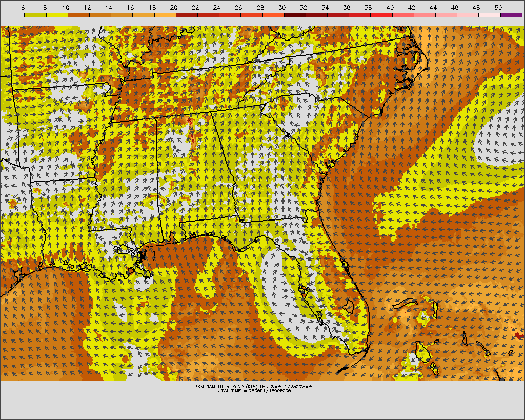The width and height of the screenshot is (525, 420).
Task: Click the scale value "30"
Action: [x=282, y=7]
